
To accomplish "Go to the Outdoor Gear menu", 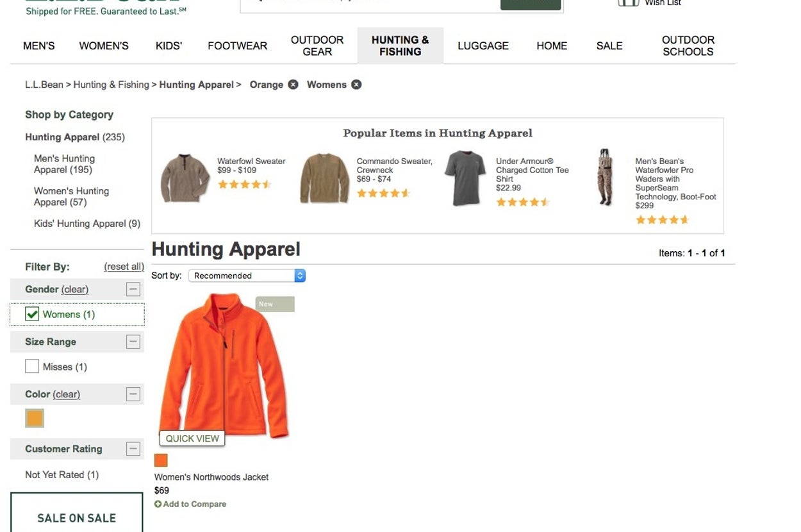I will (317, 46).
